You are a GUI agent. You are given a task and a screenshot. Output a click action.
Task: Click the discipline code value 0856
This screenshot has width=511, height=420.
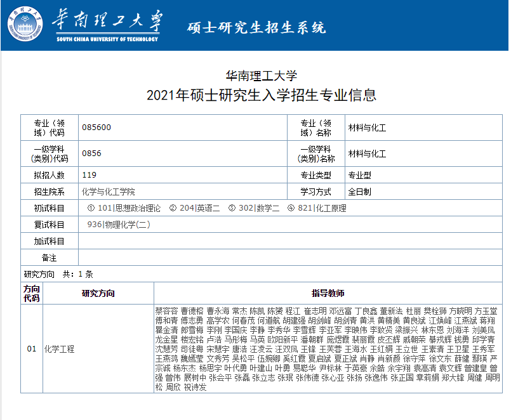91,153
